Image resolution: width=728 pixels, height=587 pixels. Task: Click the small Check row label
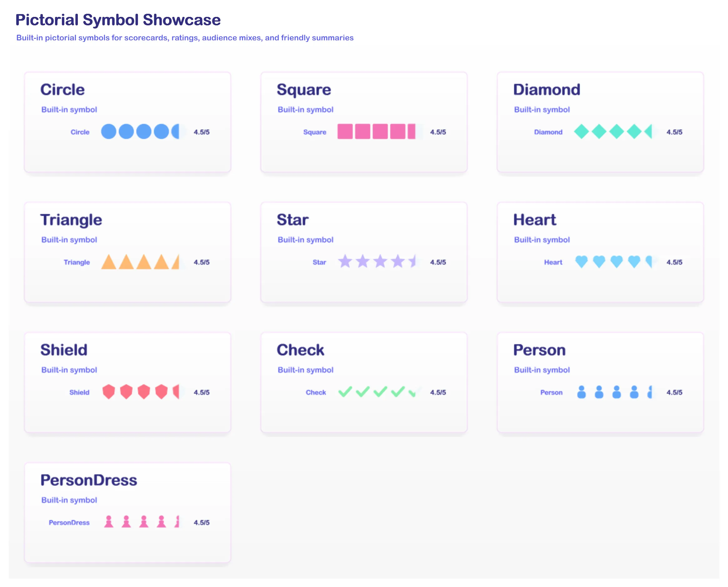[316, 392]
